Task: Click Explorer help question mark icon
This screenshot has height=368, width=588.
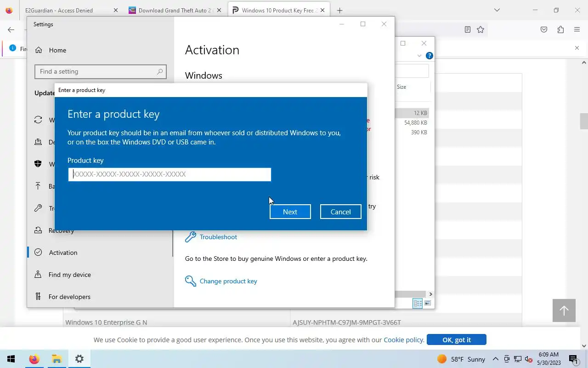Action: (430, 56)
